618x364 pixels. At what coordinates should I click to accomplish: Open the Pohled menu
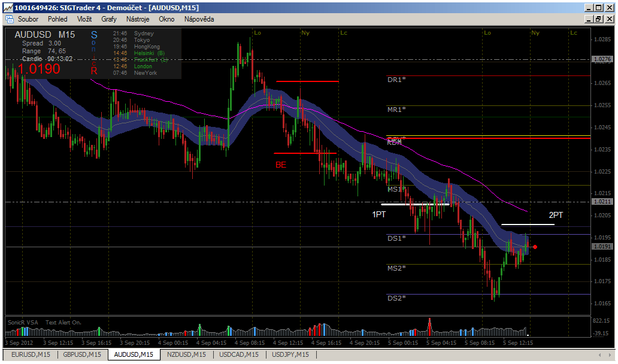57,19
